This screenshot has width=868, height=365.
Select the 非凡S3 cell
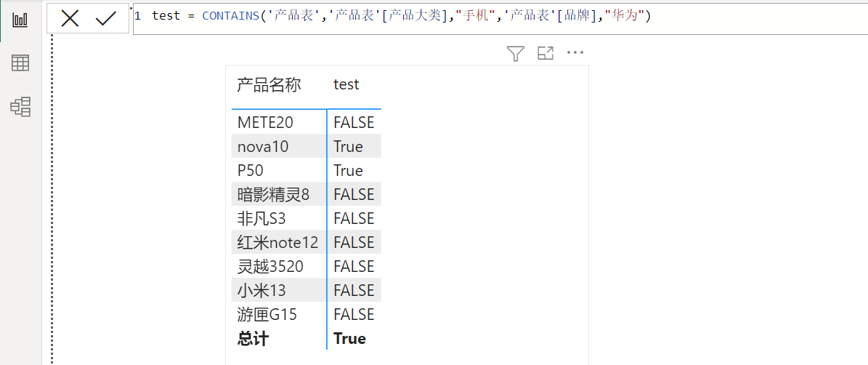(x=280, y=218)
